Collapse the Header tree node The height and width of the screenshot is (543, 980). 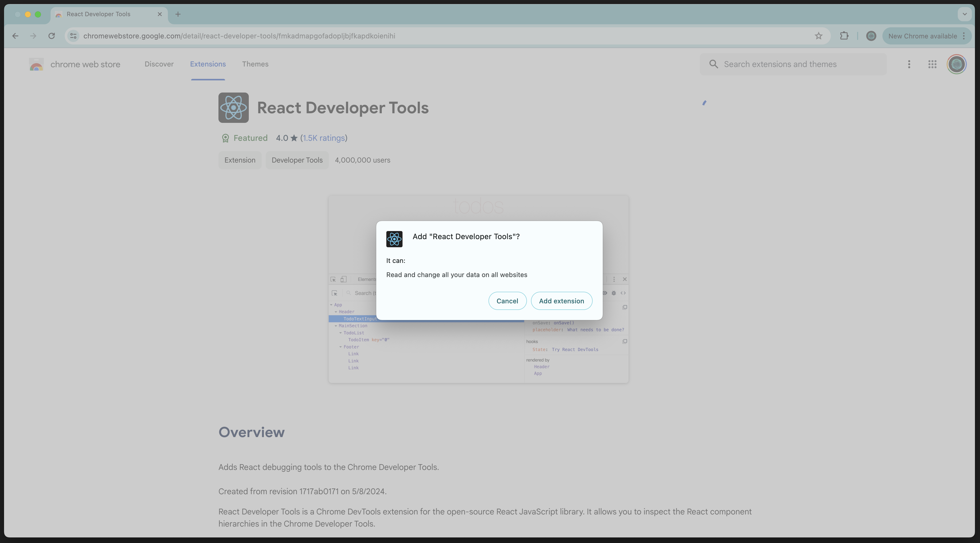336,312
